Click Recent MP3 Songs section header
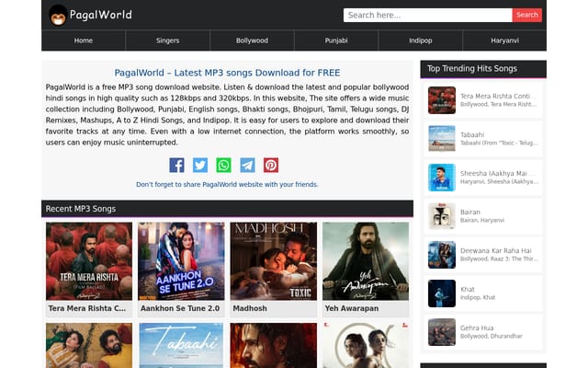 click(227, 209)
